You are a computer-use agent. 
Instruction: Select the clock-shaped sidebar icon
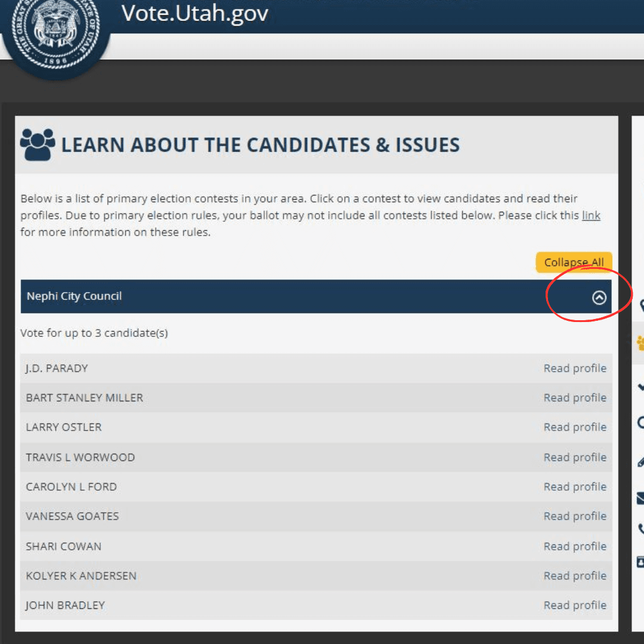pos(642,423)
